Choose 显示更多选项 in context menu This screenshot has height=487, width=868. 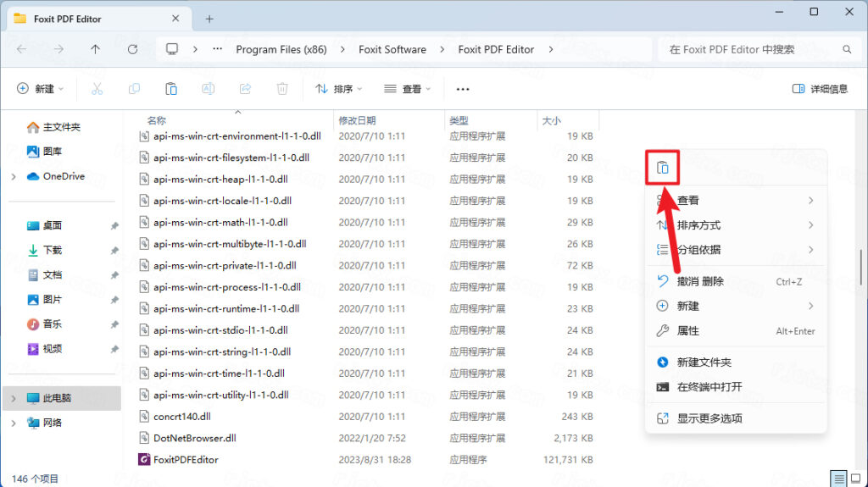click(736, 418)
